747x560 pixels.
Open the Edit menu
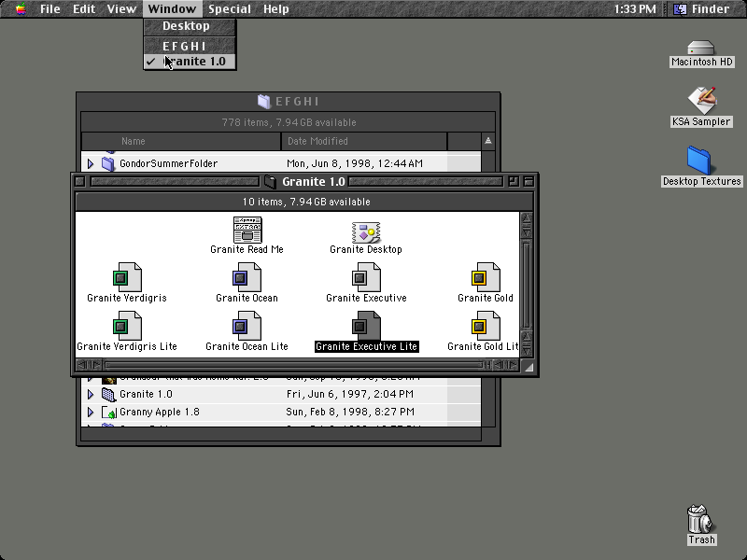point(84,8)
